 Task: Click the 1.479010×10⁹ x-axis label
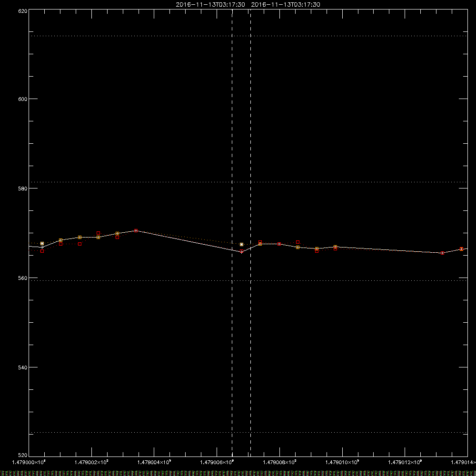click(342, 462)
